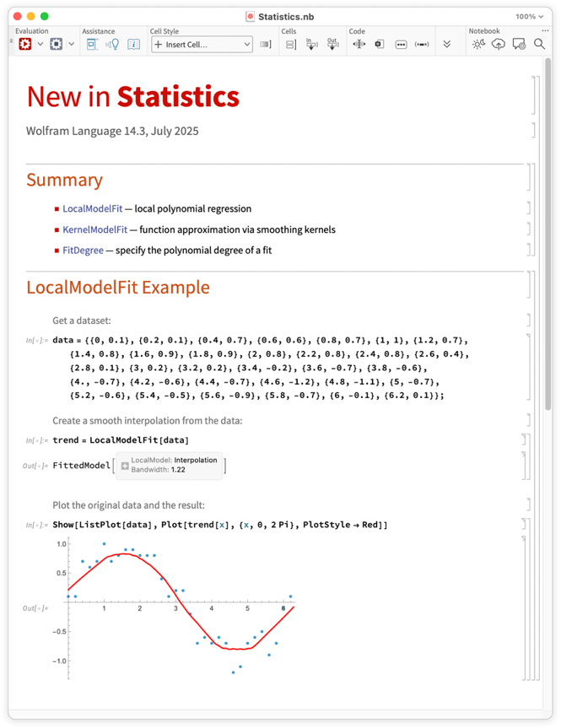Click in the Show[ListPlot[data]...] input line
561x728 pixels.
[219, 525]
